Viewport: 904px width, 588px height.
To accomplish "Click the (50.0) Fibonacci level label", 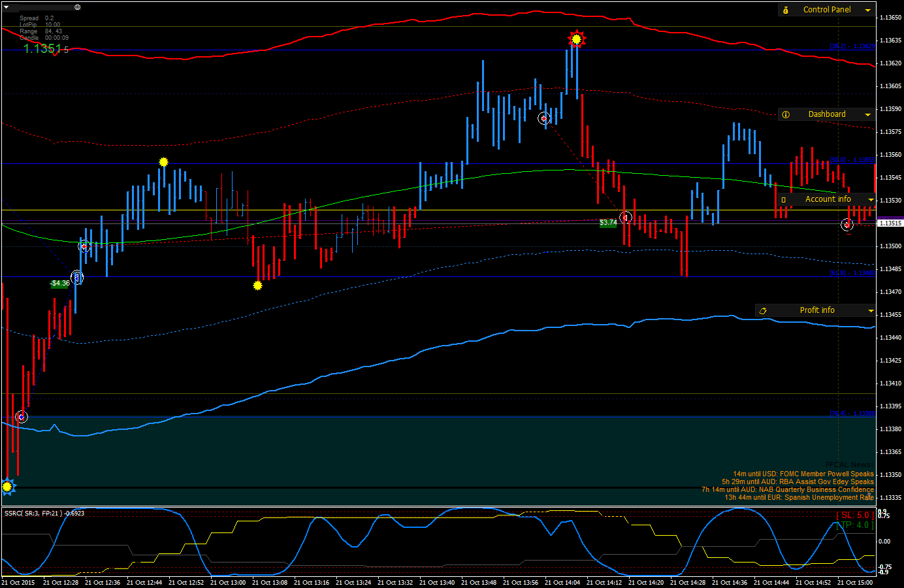I will 852,160.
